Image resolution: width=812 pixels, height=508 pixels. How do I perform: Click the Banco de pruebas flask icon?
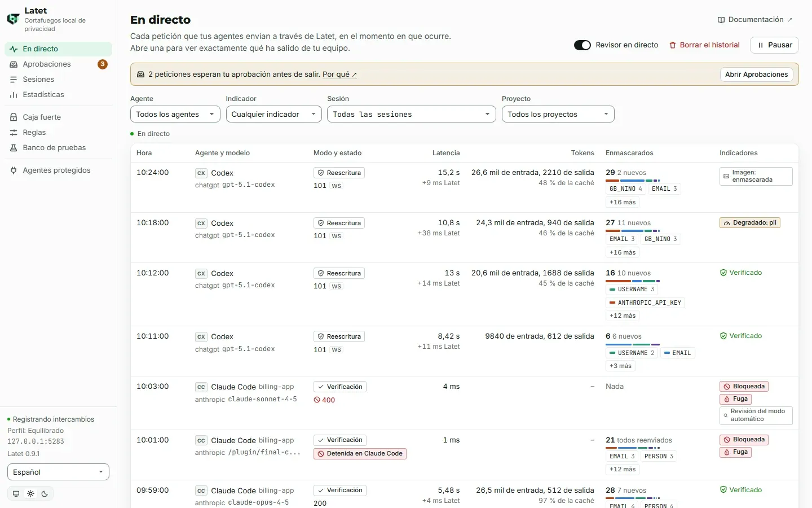click(x=14, y=148)
